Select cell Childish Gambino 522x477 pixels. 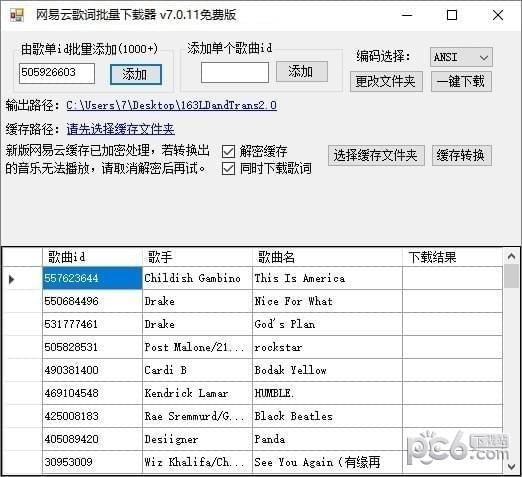point(197,278)
